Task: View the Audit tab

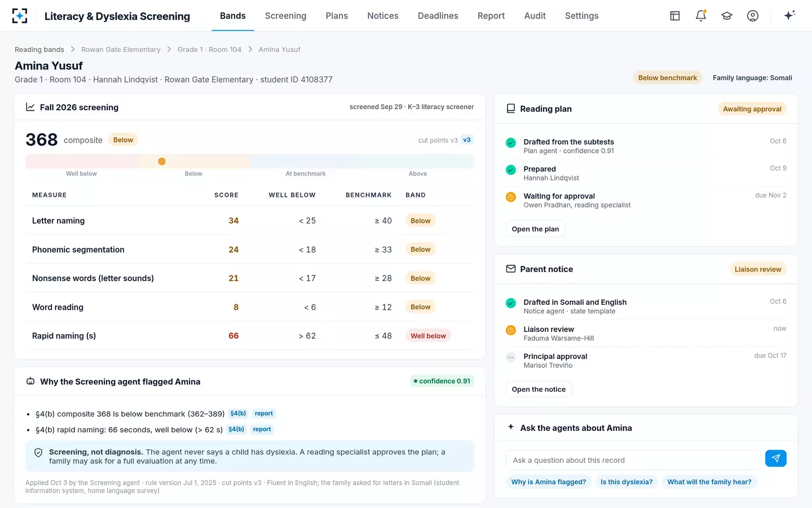Action: [x=535, y=16]
